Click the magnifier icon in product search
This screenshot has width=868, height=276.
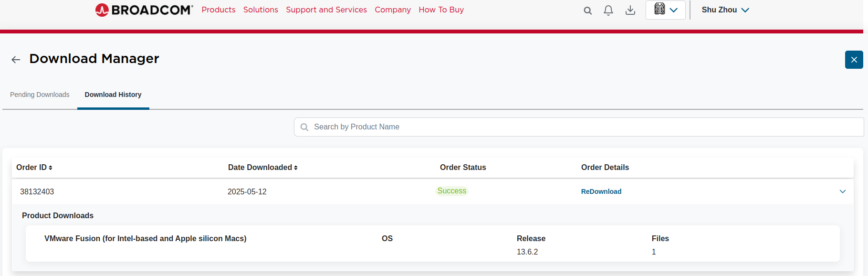304,127
